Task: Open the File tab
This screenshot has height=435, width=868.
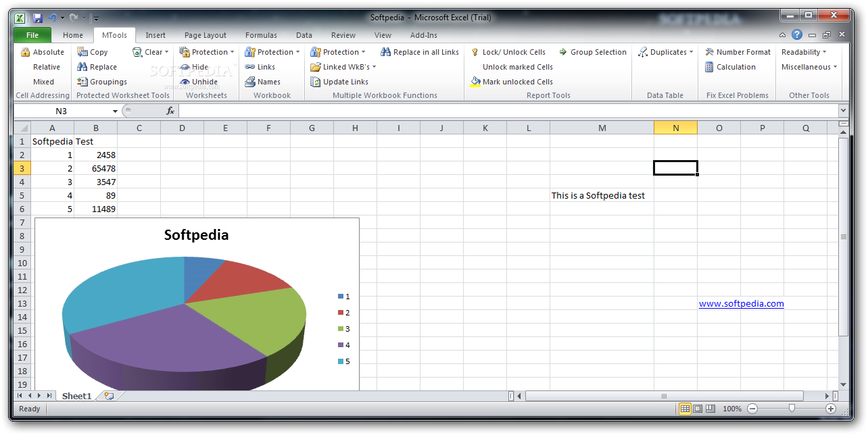Action: tap(32, 35)
